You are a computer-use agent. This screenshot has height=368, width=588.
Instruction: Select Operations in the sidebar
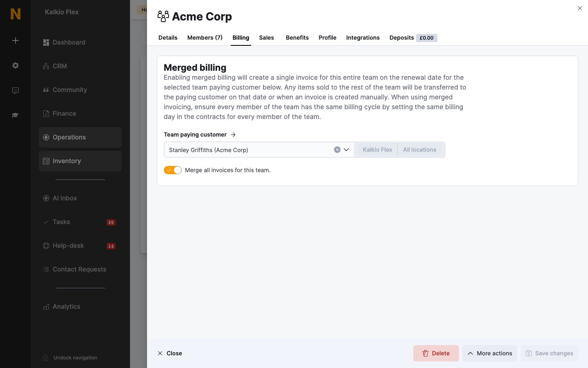pos(80,137)
